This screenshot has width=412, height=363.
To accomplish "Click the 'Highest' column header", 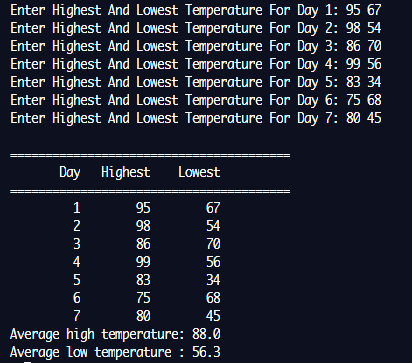I will click(x=126, y=173).
